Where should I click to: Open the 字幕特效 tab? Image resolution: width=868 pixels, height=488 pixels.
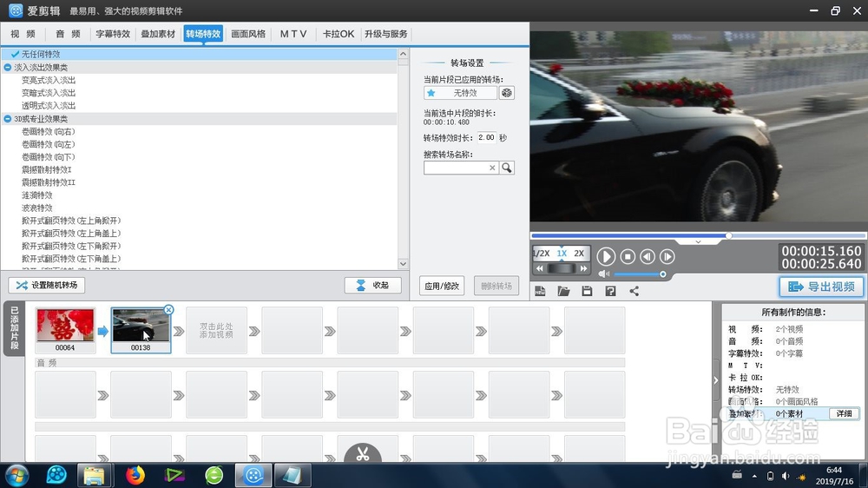point(113,34)
